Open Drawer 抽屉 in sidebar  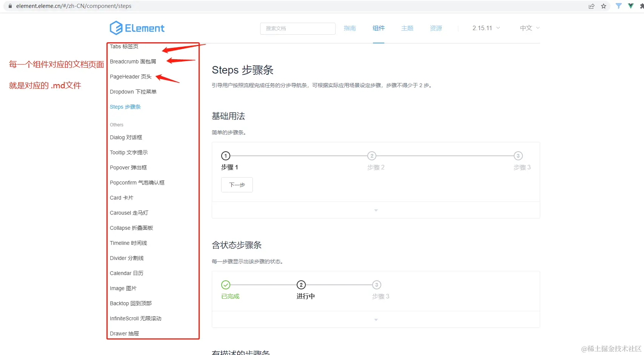point(125,333)
